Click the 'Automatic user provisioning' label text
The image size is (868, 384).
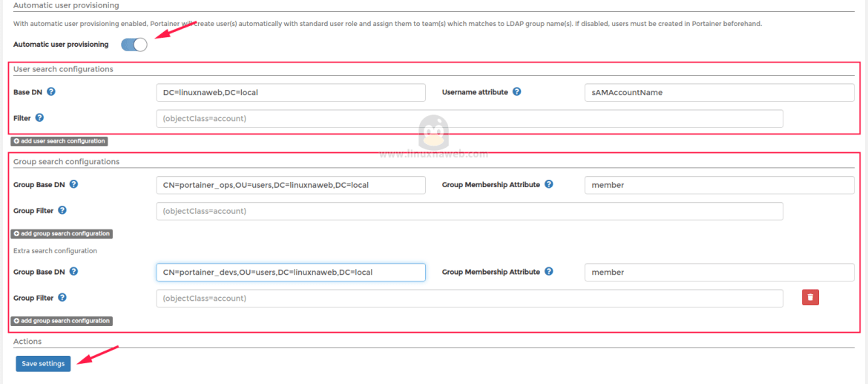click(61, 45)
